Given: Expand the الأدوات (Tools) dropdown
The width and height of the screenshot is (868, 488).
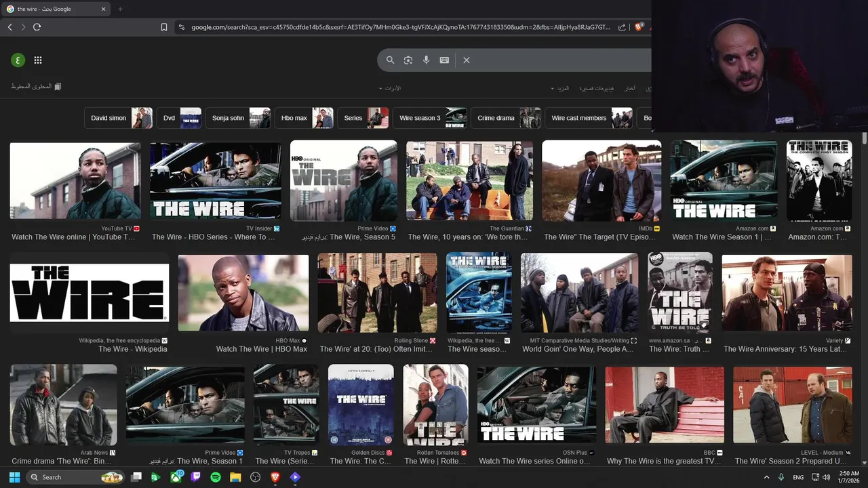Looking at the screenshot, I should [390, 88].
